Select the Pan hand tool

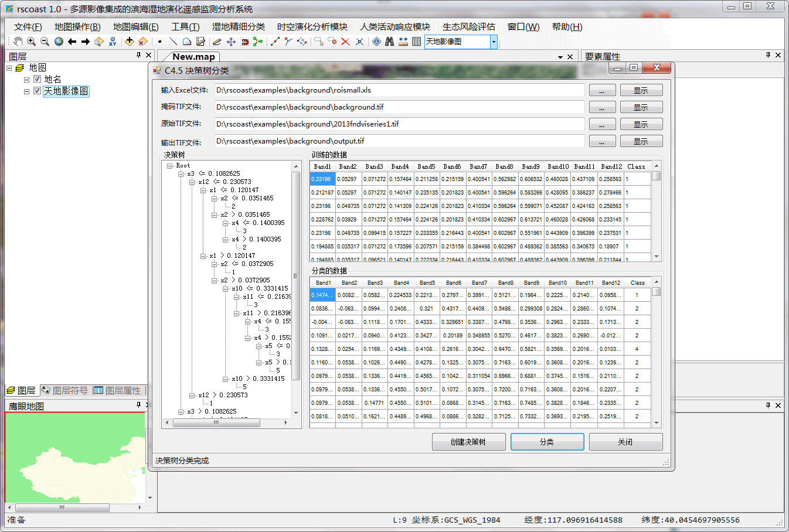pos(18,42)
